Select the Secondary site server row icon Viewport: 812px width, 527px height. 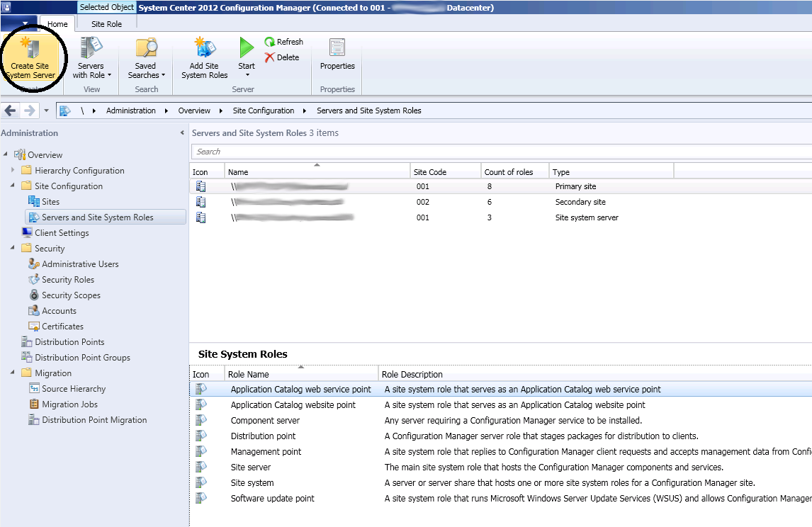coord(201,202)
